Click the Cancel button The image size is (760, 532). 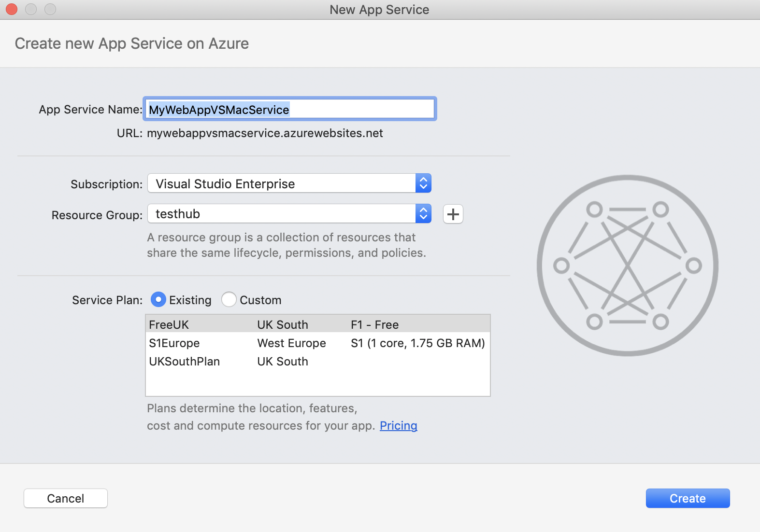point(66,498)
